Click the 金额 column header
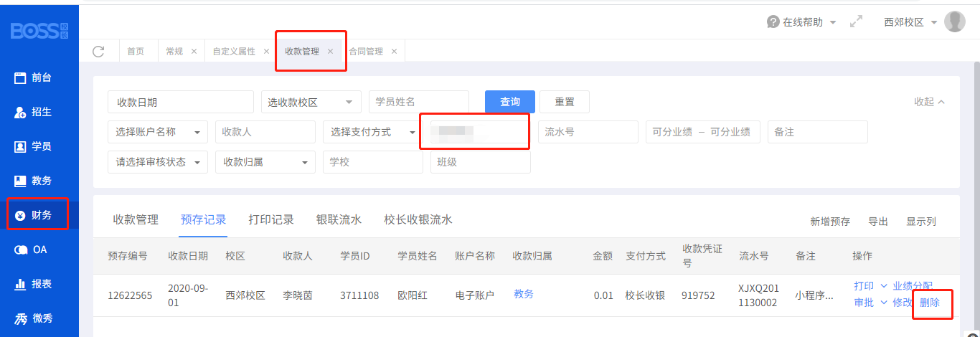 pyautogui.click(x=603, y=256)
